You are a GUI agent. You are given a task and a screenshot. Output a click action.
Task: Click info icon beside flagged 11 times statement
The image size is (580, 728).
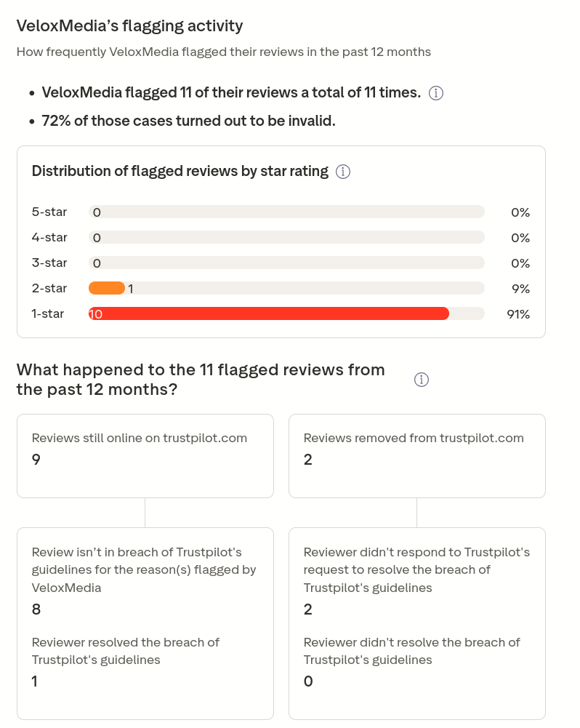pyautogui.click(x=435, y=93)
